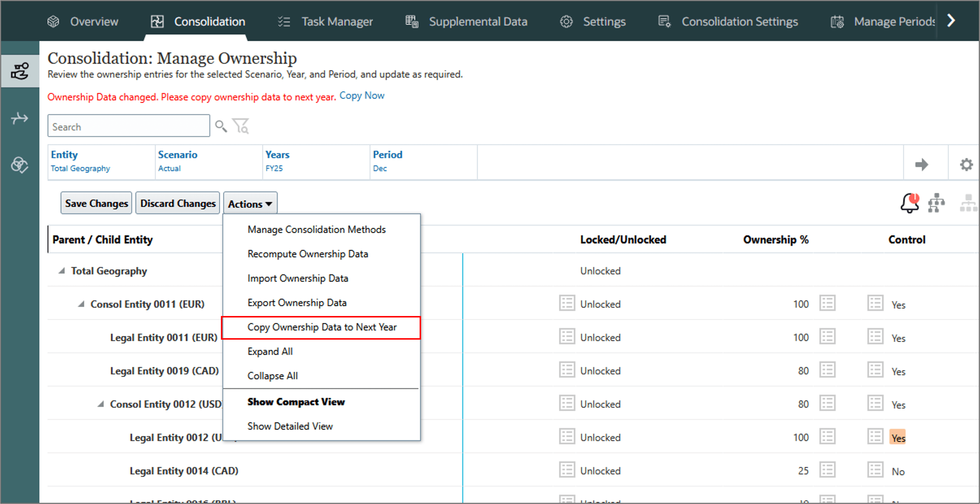Collapse the Consol Entity 0011 (EUR) node
Image resolution: width=980 pixels, height=504 pixels.
81,304
